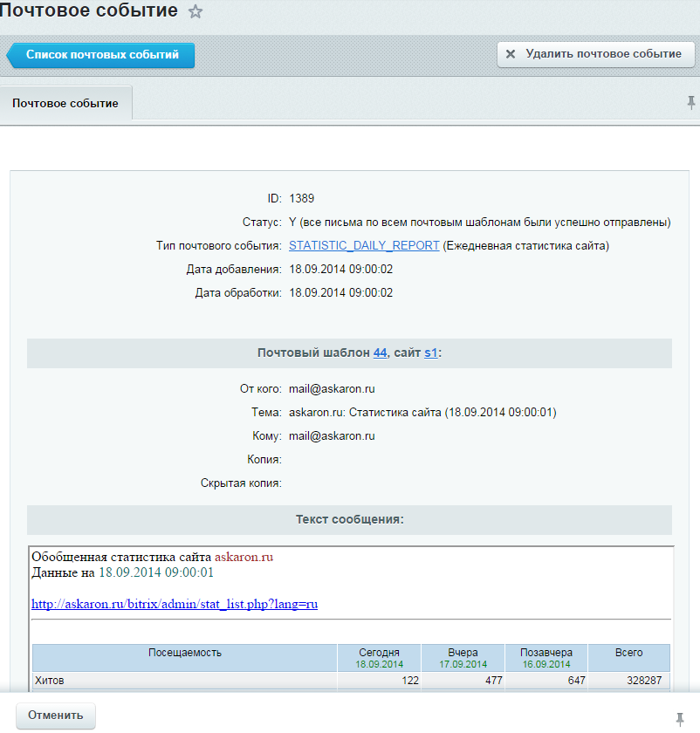Click the favorite star next to page title

point(196,12)
